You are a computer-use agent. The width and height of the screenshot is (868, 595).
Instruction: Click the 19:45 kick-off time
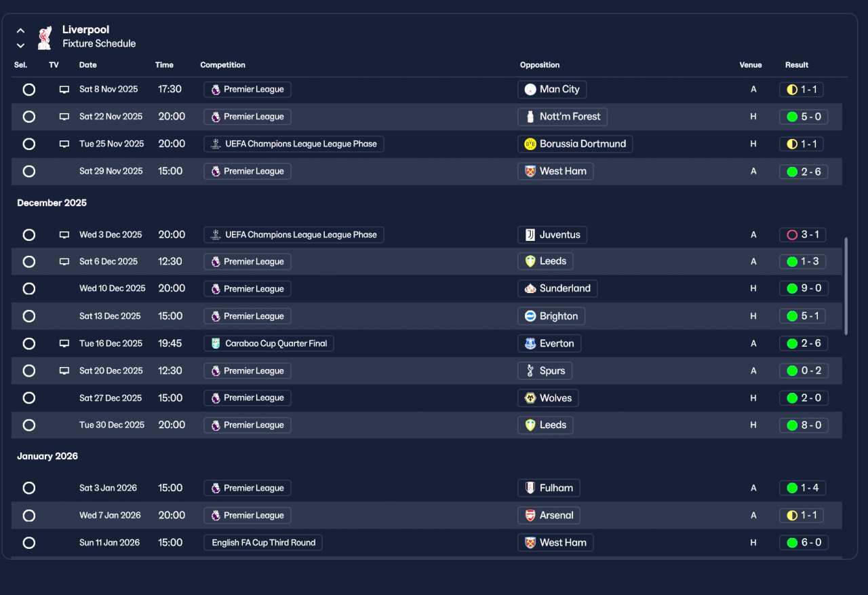coord(170,343)
